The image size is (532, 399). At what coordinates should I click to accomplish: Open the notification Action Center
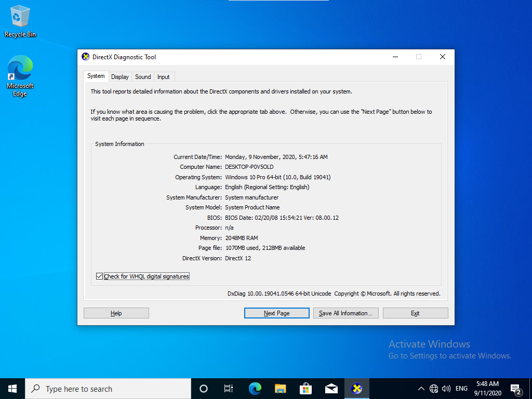click(515, 389)
